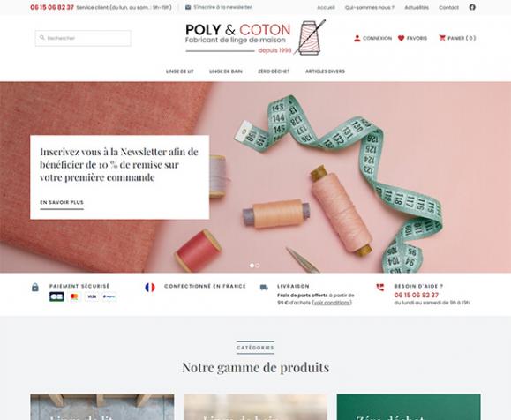Focus the Rechercher search field

[84, 38]
